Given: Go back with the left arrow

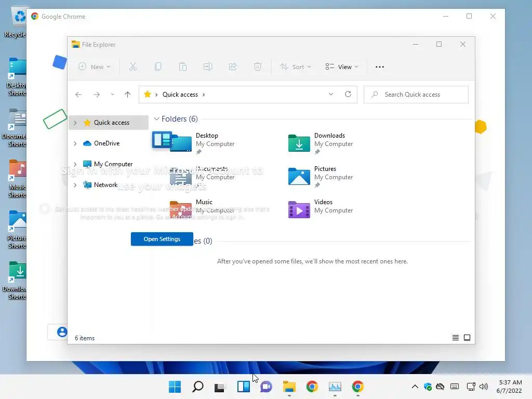Looking at the screenshot, I should (x=78, y=95).
